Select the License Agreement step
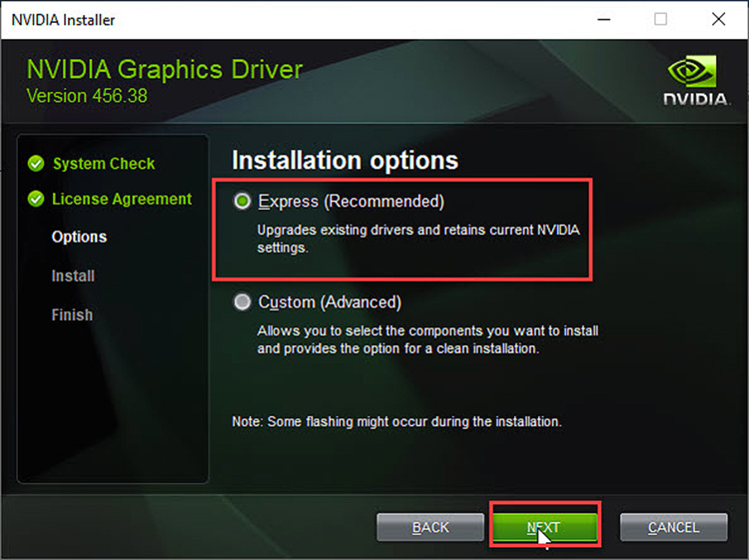 point(122,199)
